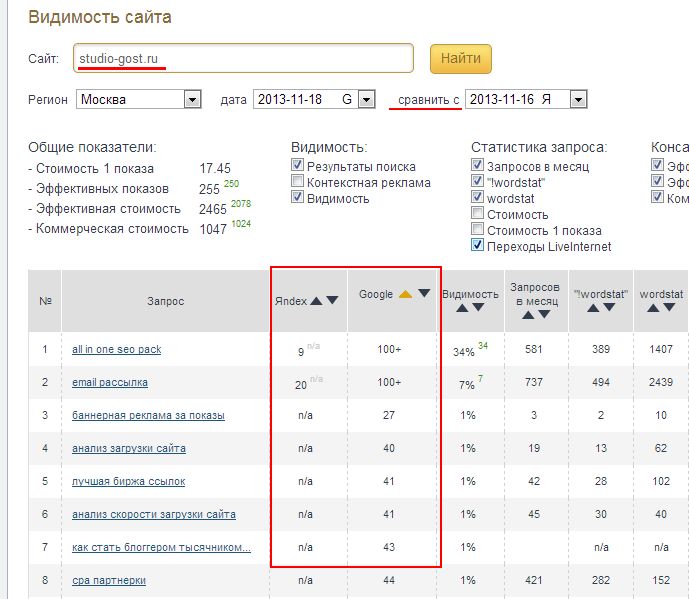
Task: Enable Контекстная реклама checkbox
Action: 297,182
